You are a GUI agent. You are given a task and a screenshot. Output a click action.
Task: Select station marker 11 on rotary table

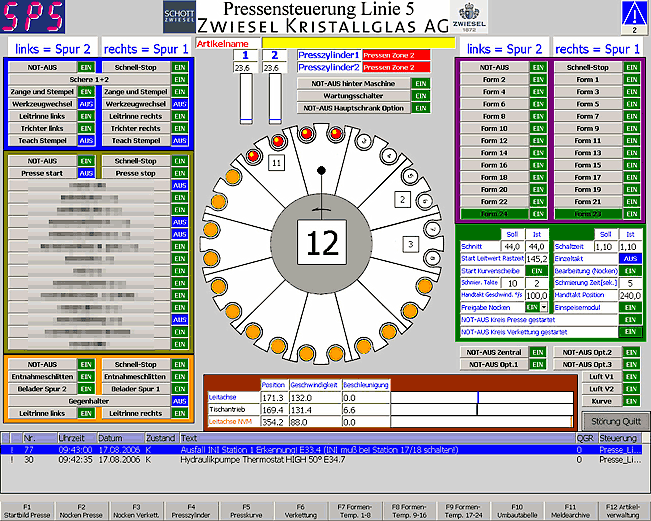(277, 163)
